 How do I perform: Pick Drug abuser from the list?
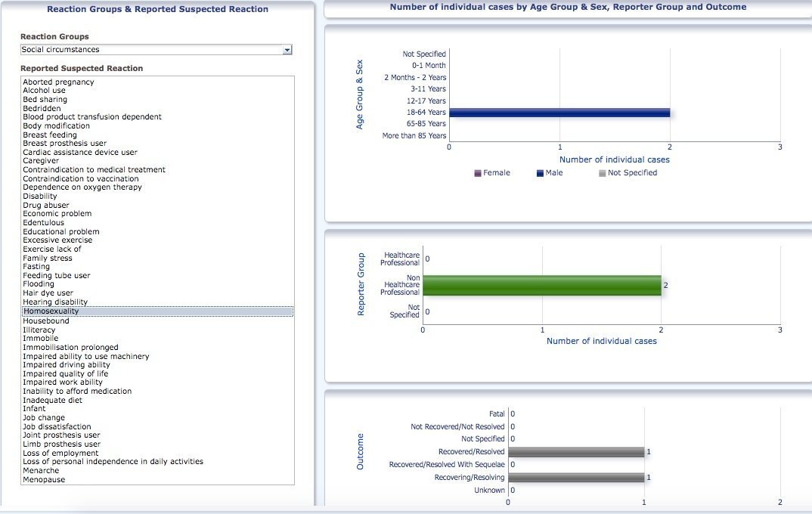45,205
